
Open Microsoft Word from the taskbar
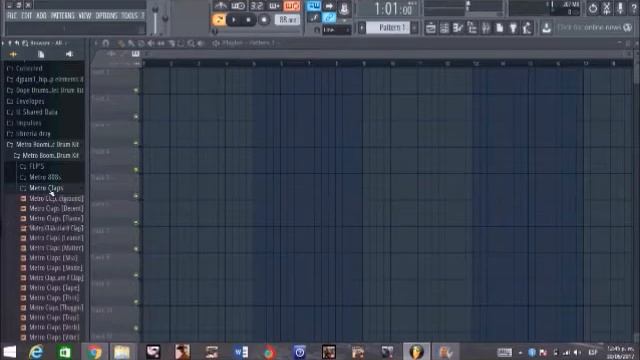[x=240, y=351]
